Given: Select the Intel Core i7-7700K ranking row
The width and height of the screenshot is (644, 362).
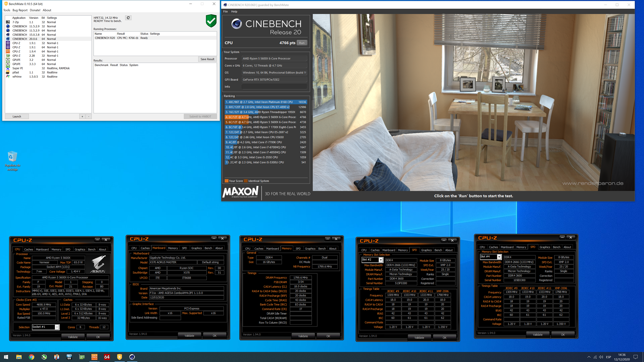Looking at the screenshot, I should pos(266,142).
